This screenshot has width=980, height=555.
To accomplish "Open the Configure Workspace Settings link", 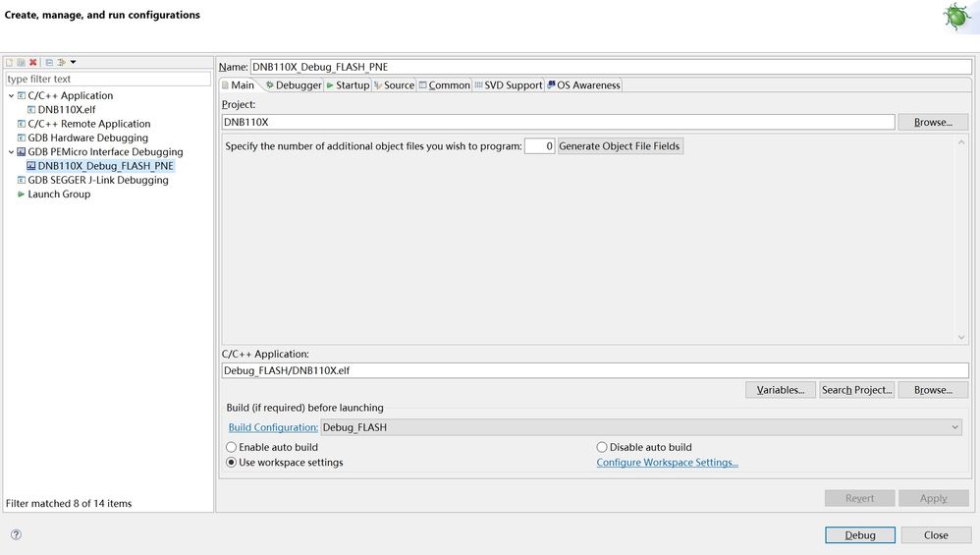I will click(x=667, y=463).
